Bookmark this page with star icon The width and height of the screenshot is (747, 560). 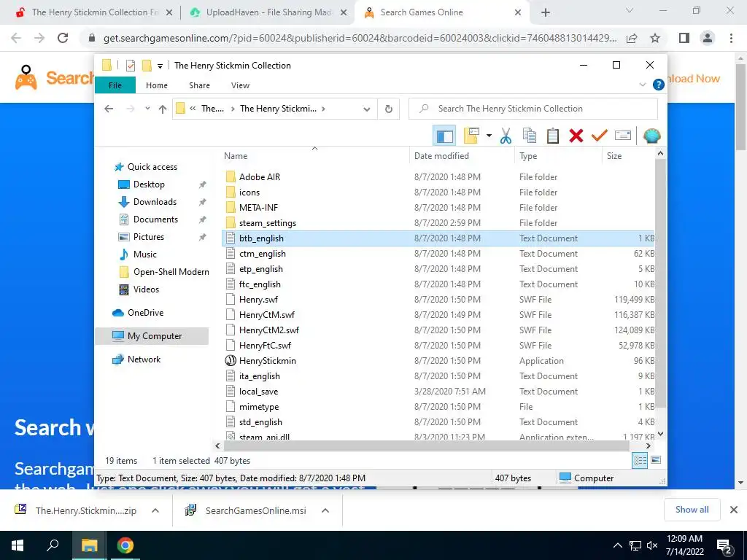[655, 38]
